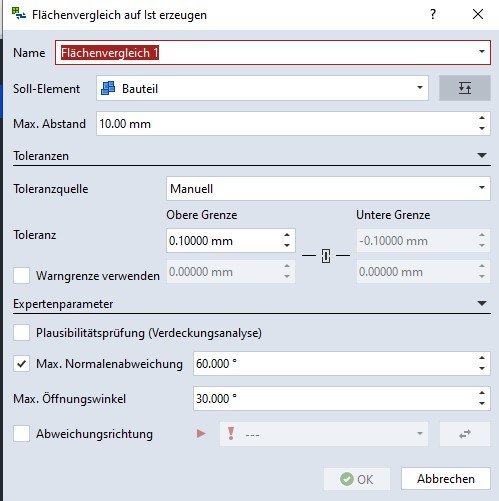Image resolution: width=499 pixels, height=501 pixels.
Task: Click the dialog icon in the title bar
Action: point(19,14)
